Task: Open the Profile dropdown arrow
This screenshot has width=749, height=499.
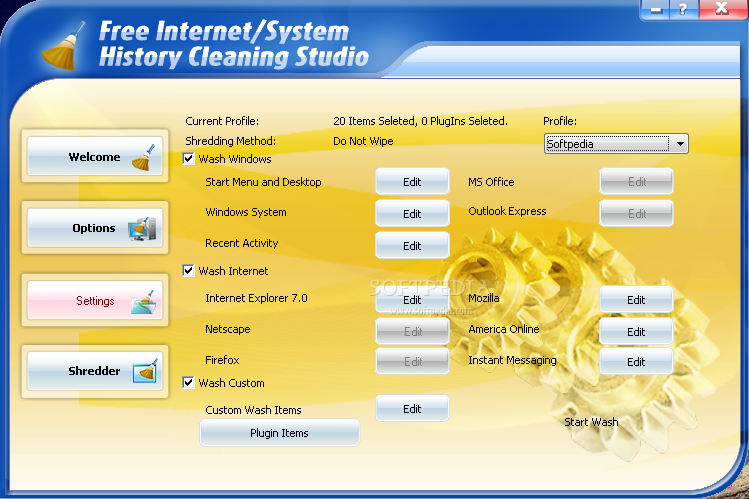Action: (x=679, y=144)
